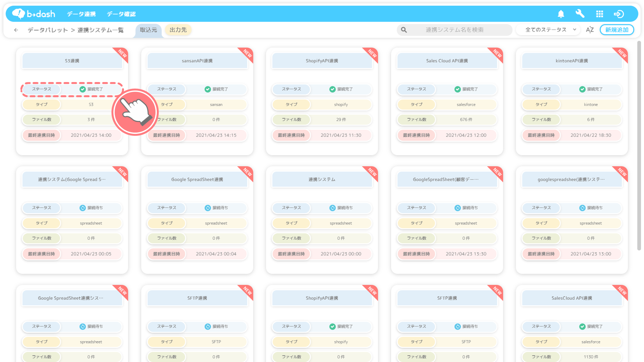Open the データ連携 menu
The image size is (644, 362).
click(81, 14)
